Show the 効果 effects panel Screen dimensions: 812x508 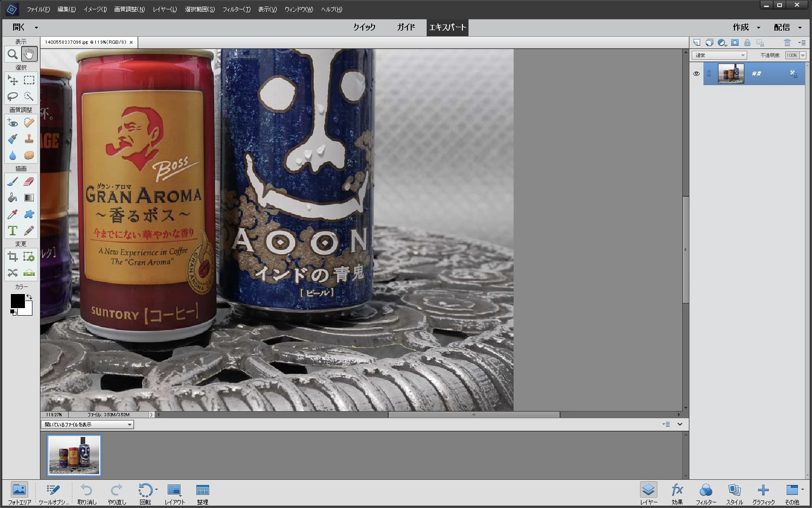(677, 493)
